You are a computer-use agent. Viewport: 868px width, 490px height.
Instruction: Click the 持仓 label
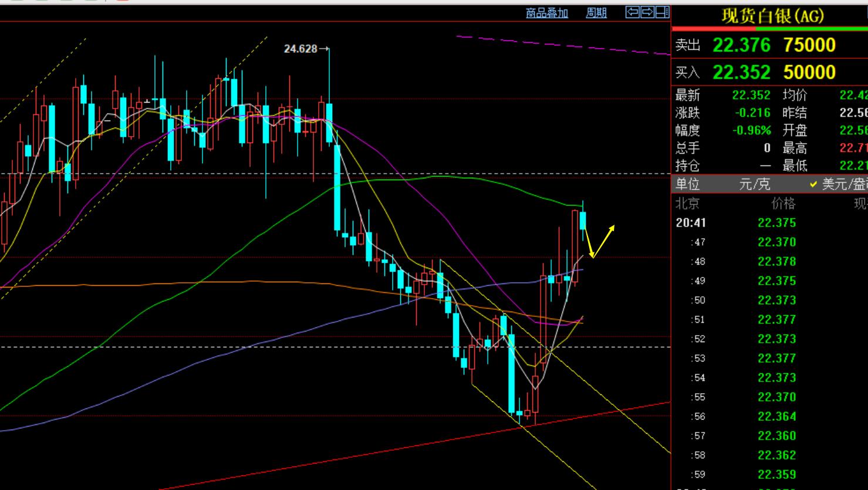tap(688, 165)
